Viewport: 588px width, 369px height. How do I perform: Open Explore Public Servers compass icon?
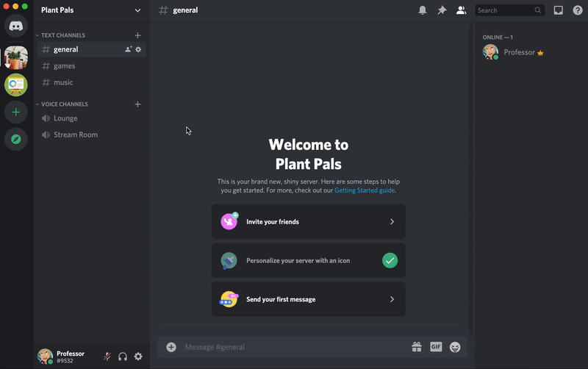click(x=16, y=139)
